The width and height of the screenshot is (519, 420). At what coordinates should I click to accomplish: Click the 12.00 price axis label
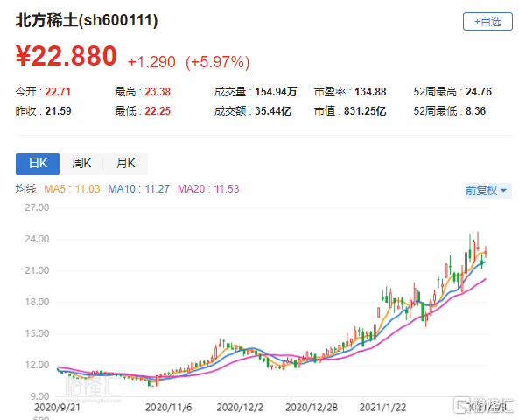tap(37, 365)
